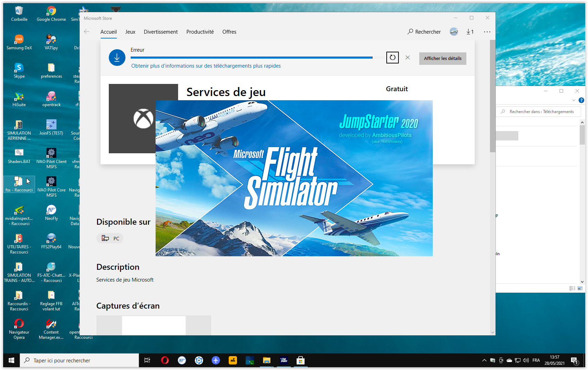Select the JoinFS (TEST) desktop icon
This screenshot has width=588, height=370.
51,128
